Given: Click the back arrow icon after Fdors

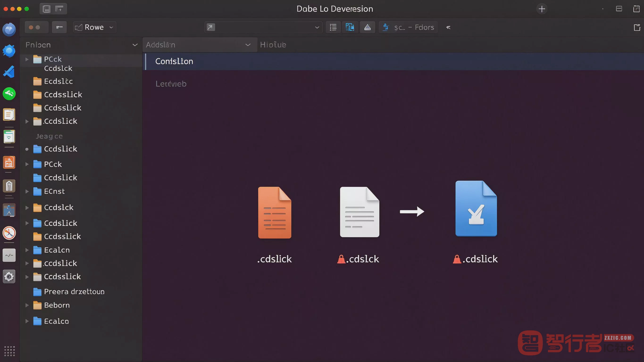Looking at the screenshot, I should point(448,28).
